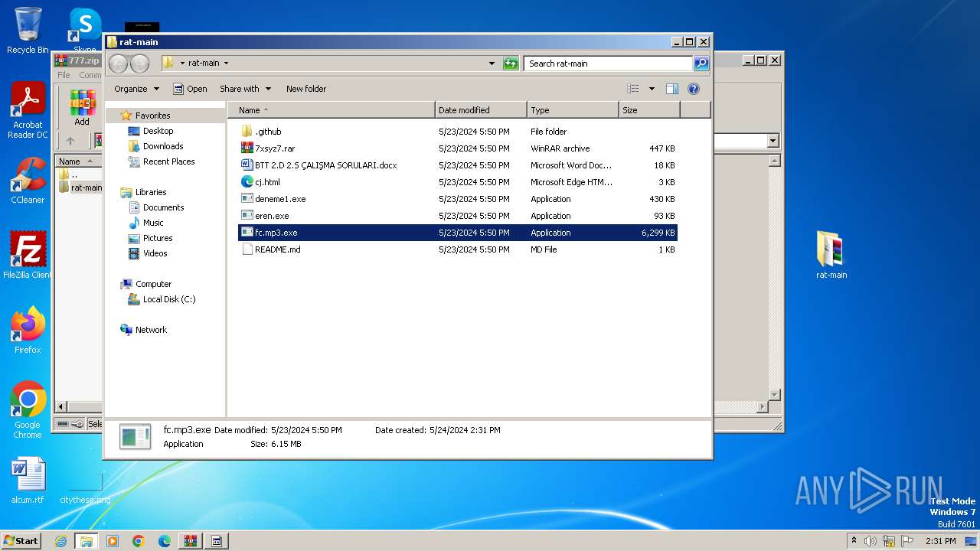Open Explorer help
The width and height of the screenshot is (980, 551).
pos(694,89)
